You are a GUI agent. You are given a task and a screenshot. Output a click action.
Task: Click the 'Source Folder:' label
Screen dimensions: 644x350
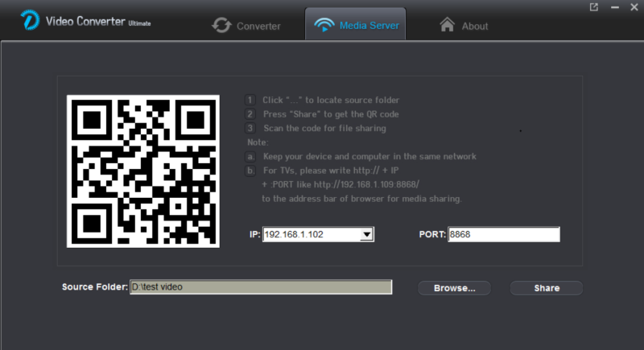point(95,286)
